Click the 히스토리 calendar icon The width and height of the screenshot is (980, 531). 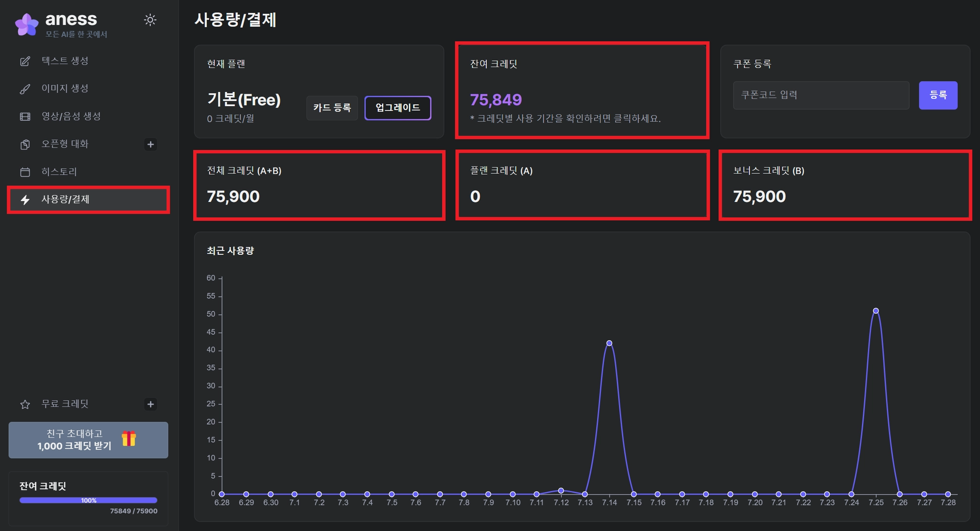(x=25, y=172)
